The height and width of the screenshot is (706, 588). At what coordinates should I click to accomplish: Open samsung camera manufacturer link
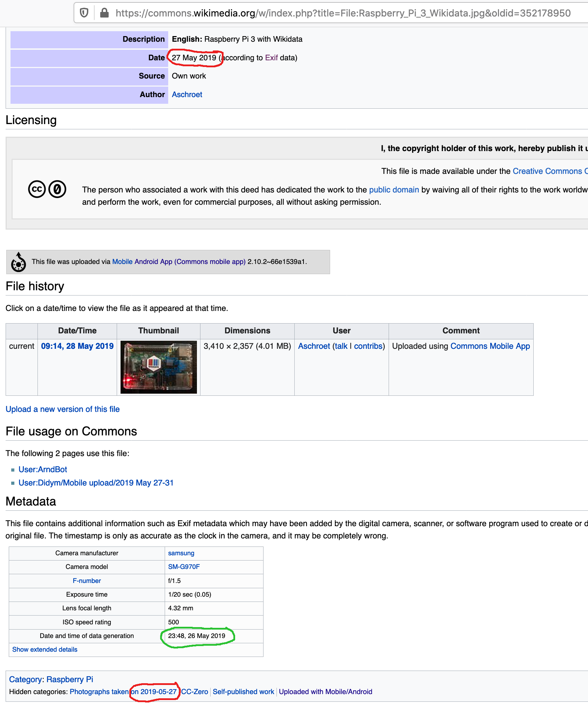point(181,553)
